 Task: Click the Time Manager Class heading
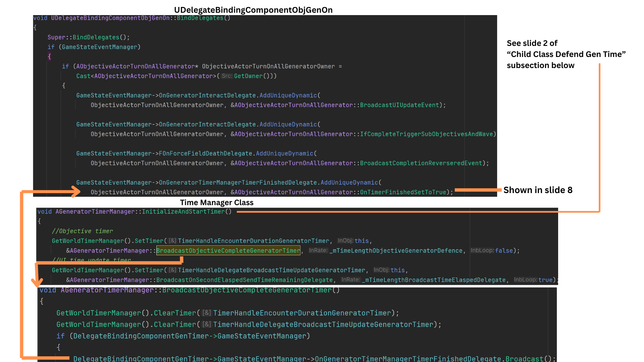click(217, 202)
